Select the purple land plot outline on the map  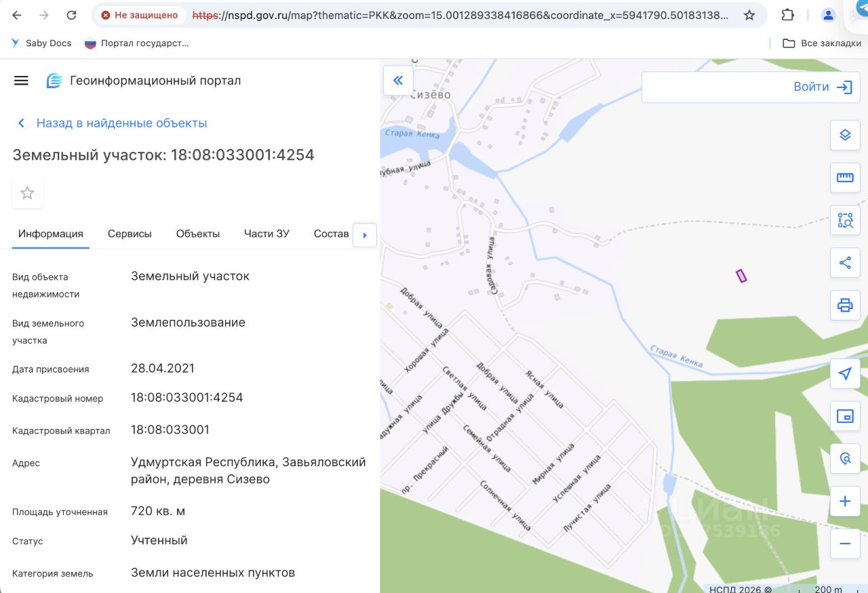tap(741, 276)
